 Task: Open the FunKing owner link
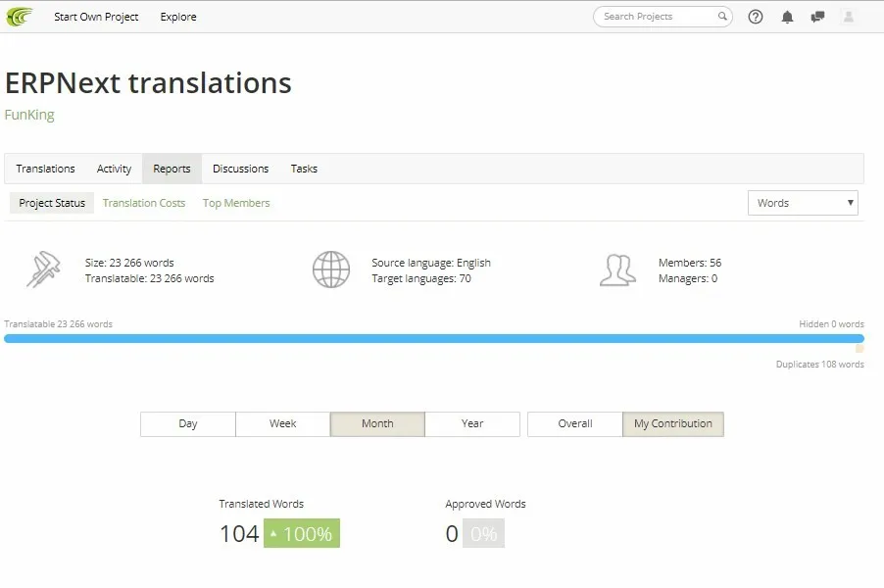coord(29,115)
